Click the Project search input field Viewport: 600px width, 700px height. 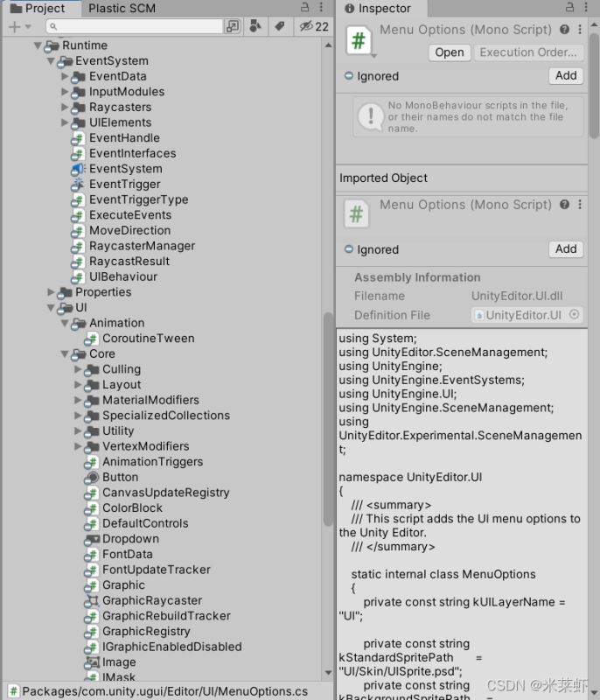point(134,26)
